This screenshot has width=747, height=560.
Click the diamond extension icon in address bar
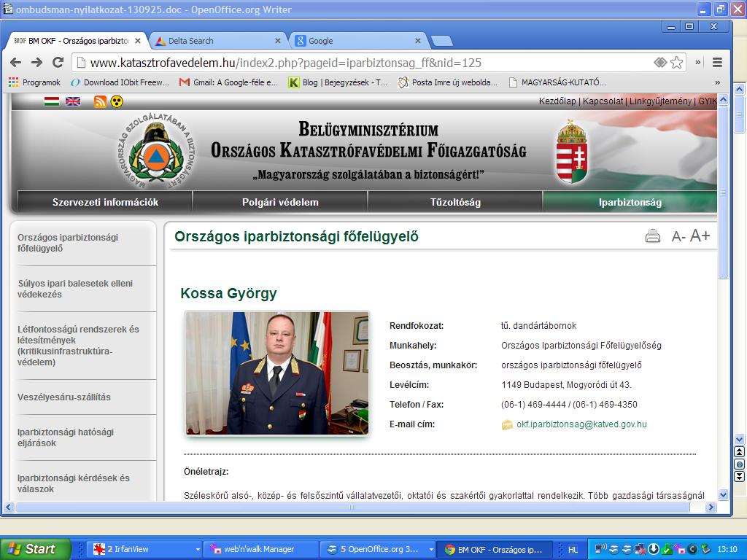point(659,63)
